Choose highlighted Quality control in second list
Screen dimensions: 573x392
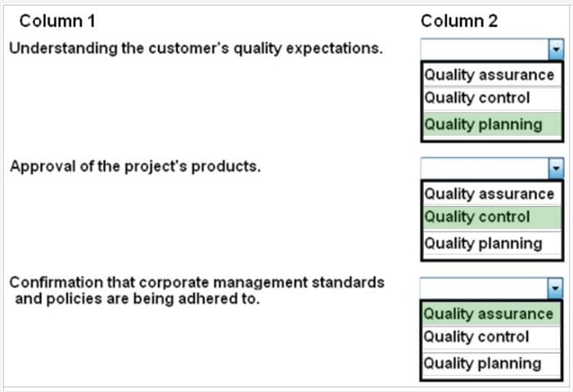[x=491, y=218]
